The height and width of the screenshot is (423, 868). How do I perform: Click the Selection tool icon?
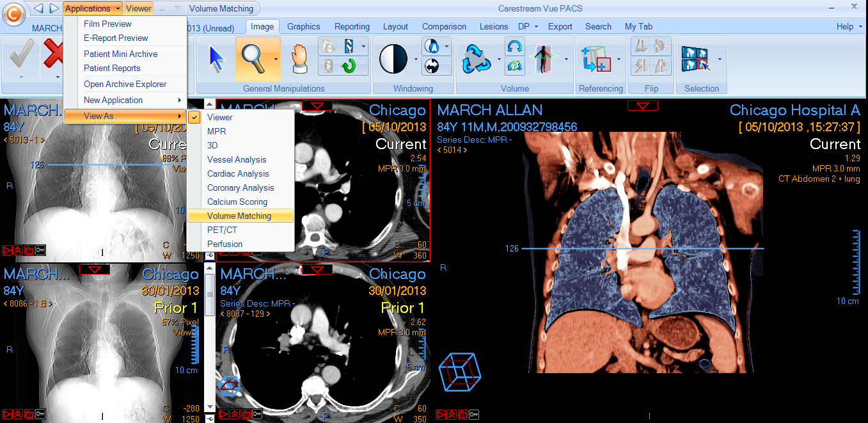pos(697,60)
